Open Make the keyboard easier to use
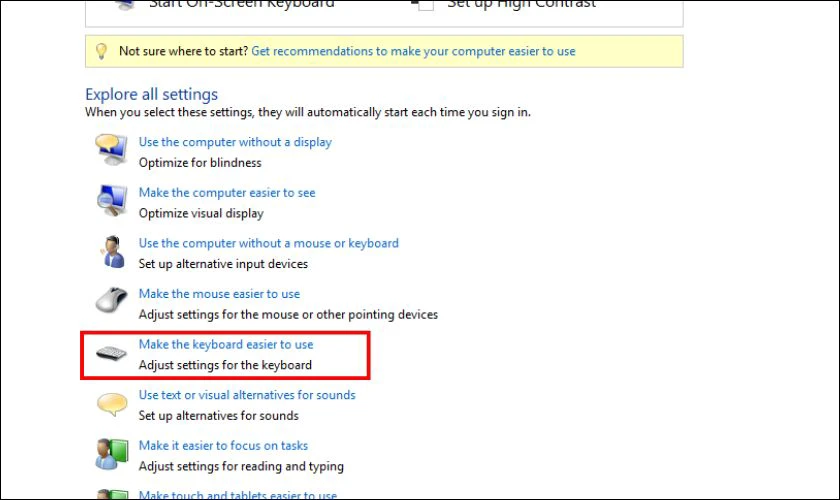 tap(226, 344)
